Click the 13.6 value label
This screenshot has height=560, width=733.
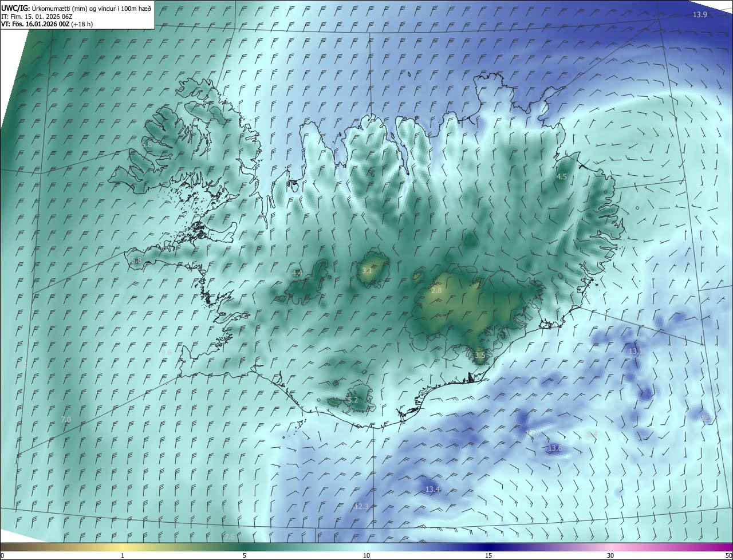coord(555,448)
